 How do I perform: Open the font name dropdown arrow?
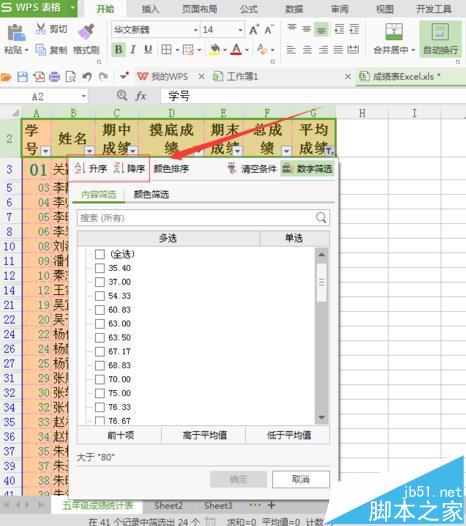click(x=196, y=30)
